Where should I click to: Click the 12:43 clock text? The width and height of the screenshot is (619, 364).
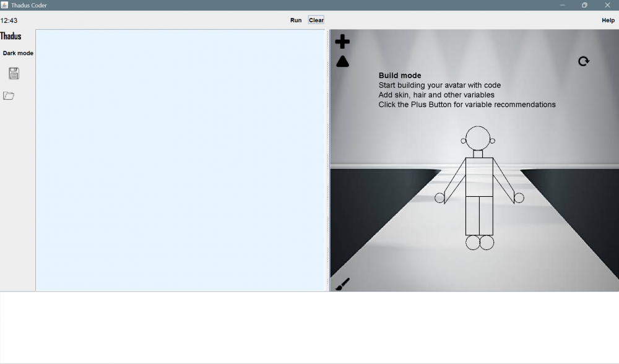(9, 20)
